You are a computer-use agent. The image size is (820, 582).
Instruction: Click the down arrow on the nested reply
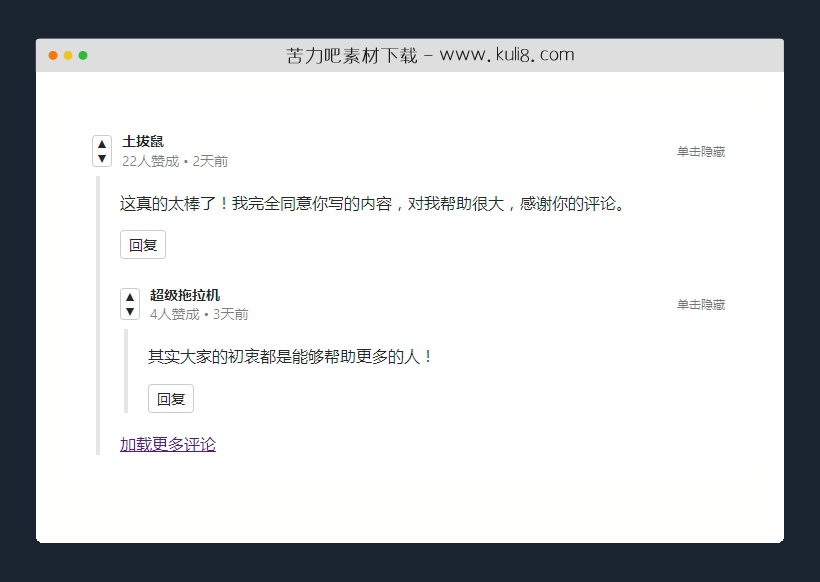pyautogui.click(x=129, y=312)
